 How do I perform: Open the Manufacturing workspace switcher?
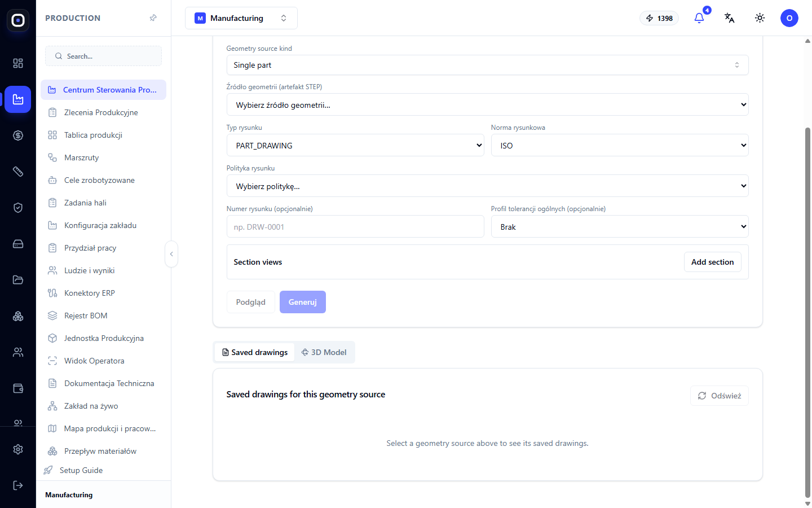coord(241,18)
